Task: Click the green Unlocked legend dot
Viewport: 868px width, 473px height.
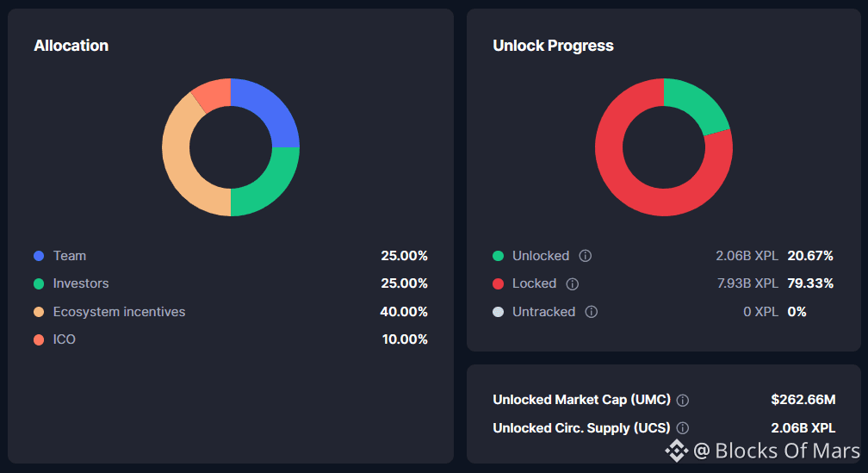Action: pos(498,256)
